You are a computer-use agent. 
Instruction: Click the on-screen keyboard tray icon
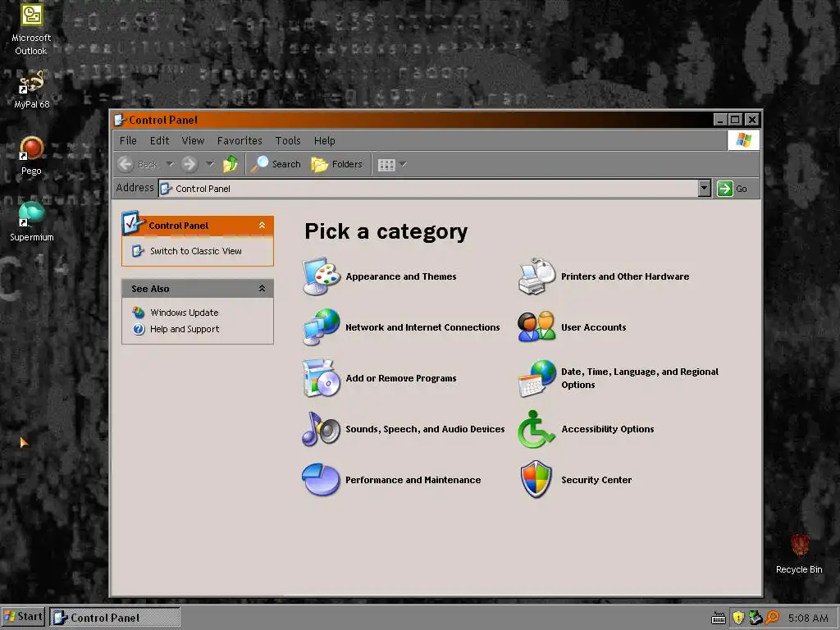(x=719, y=619)
